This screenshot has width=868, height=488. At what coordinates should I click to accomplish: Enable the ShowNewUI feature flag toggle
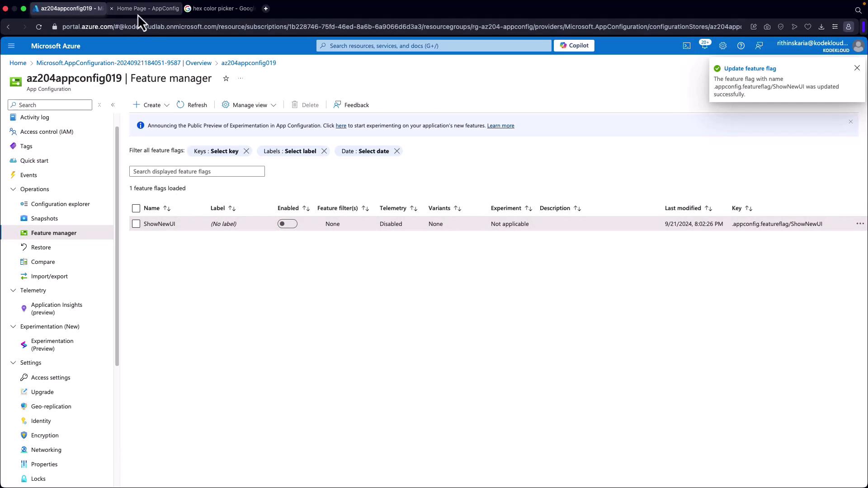pos(288,224)
